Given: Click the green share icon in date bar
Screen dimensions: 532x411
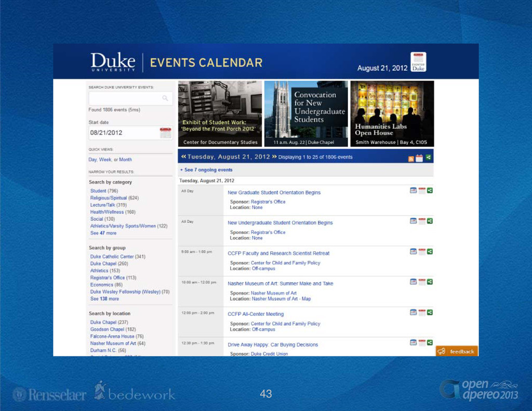Looking at the screenshot, I should click(x=428, y=157).
